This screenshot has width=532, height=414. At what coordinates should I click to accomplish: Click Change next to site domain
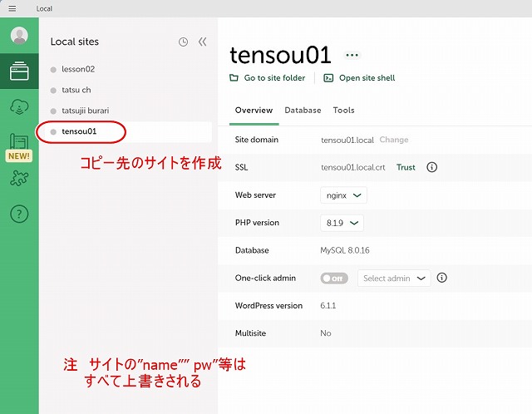(x=394, y=140)
